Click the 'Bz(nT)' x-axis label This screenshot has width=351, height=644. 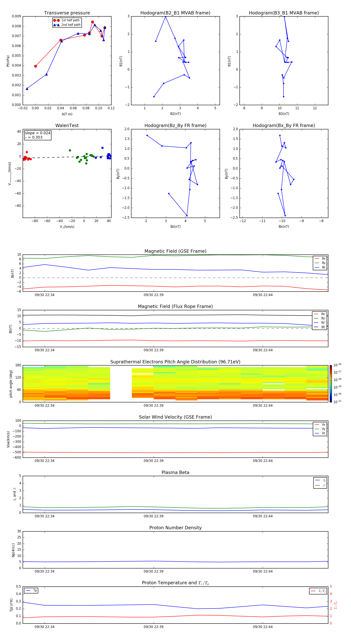[x=175, y=227]
